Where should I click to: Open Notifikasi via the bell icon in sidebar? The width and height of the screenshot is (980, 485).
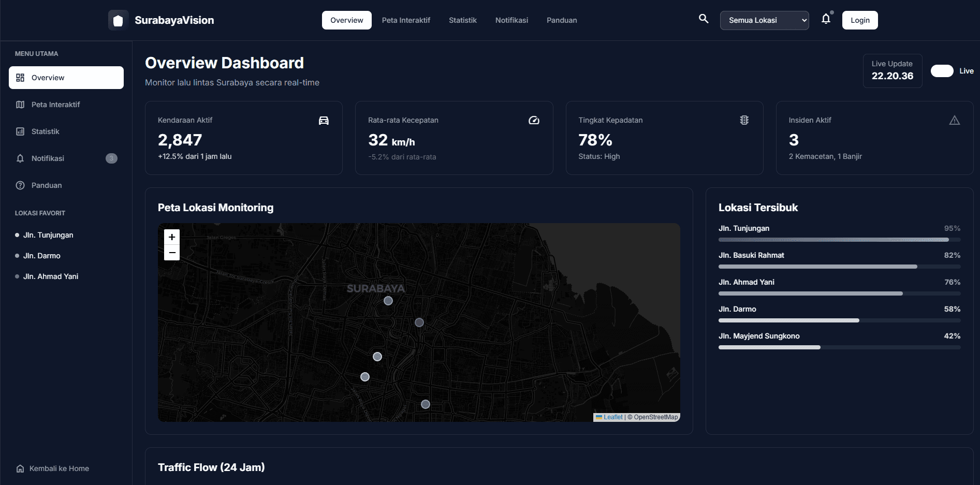(x=20, y=158)
